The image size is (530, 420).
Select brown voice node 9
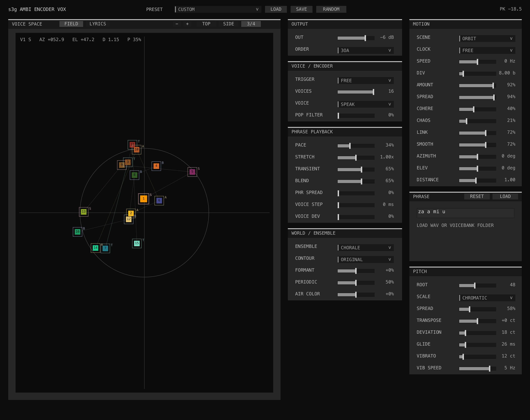122,165
